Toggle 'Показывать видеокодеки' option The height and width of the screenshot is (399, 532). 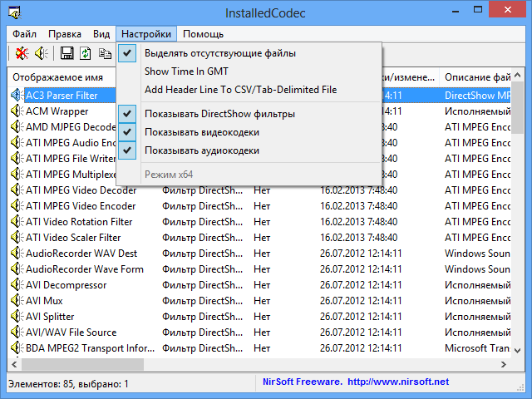click(249, 132)
